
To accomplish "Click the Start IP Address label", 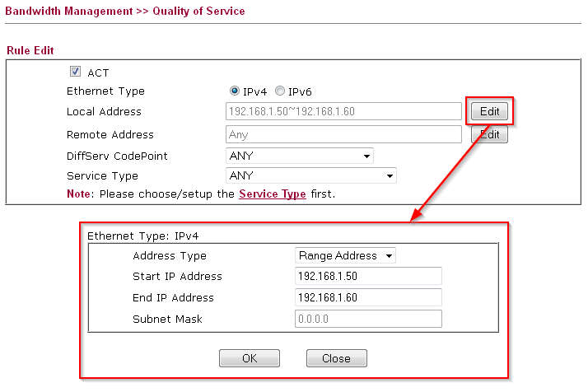I will [177, 277].
